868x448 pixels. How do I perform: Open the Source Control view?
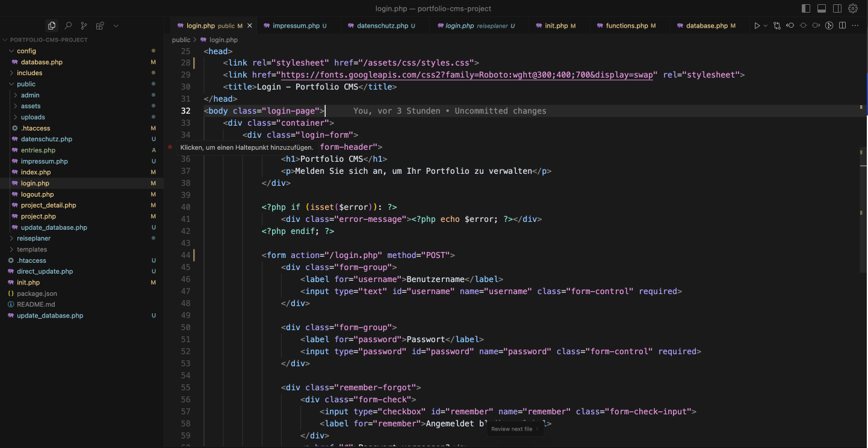click(84, 26)
